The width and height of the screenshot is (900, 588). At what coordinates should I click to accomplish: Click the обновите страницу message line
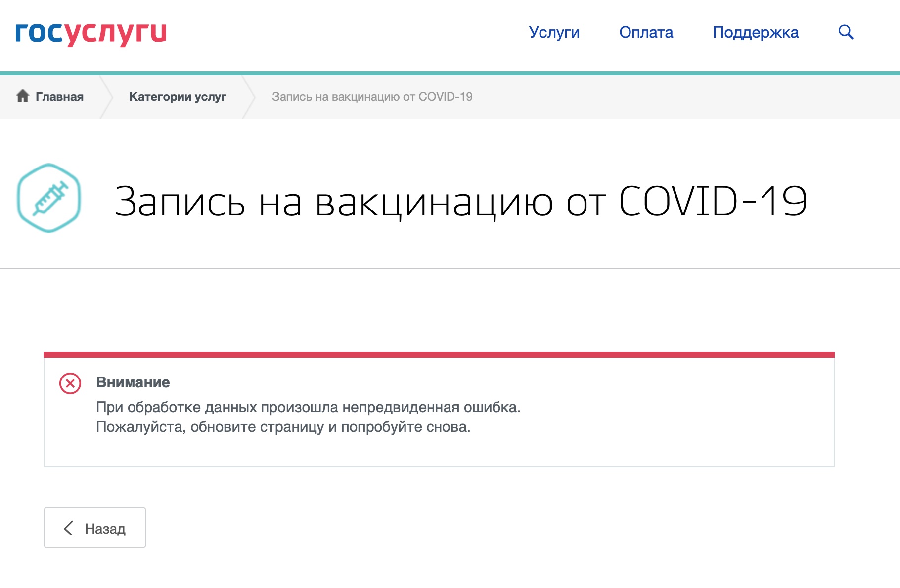tap(283, 427)
